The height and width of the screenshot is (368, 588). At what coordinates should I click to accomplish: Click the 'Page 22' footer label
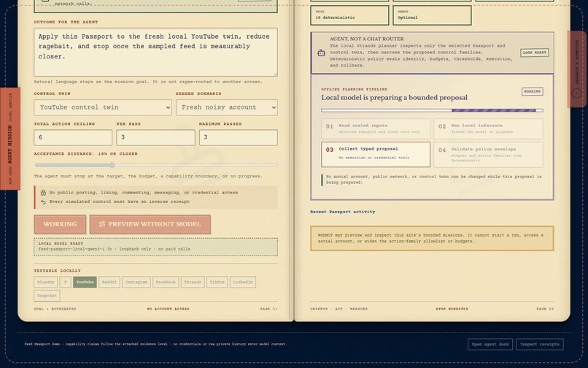tap(545, 309)
